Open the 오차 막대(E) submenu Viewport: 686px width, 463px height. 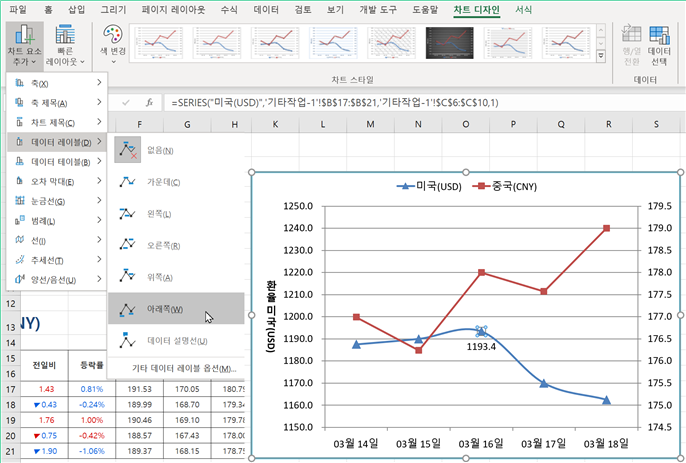point(57,181)
